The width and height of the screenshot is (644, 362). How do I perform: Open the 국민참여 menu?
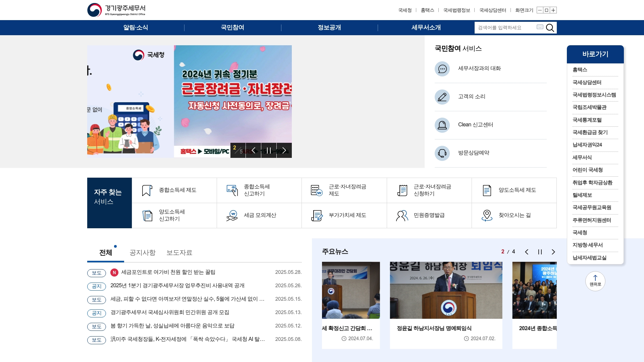232,28
